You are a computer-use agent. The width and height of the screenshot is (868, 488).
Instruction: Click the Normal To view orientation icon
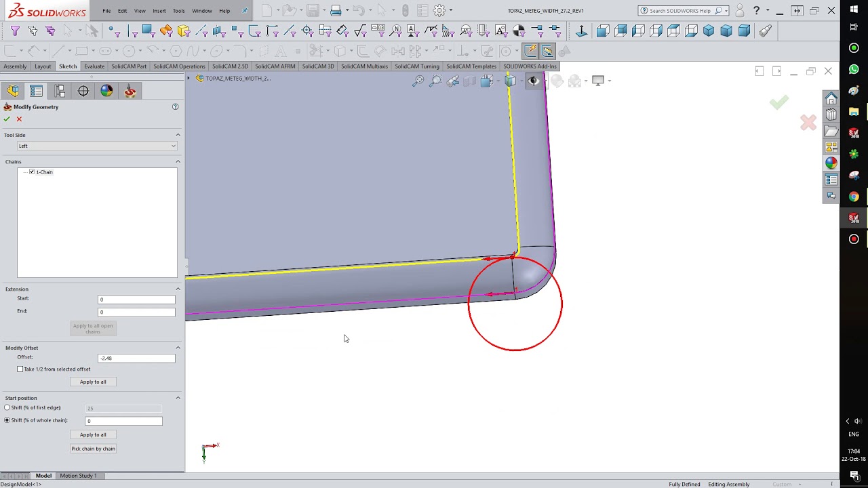(582, 30)
